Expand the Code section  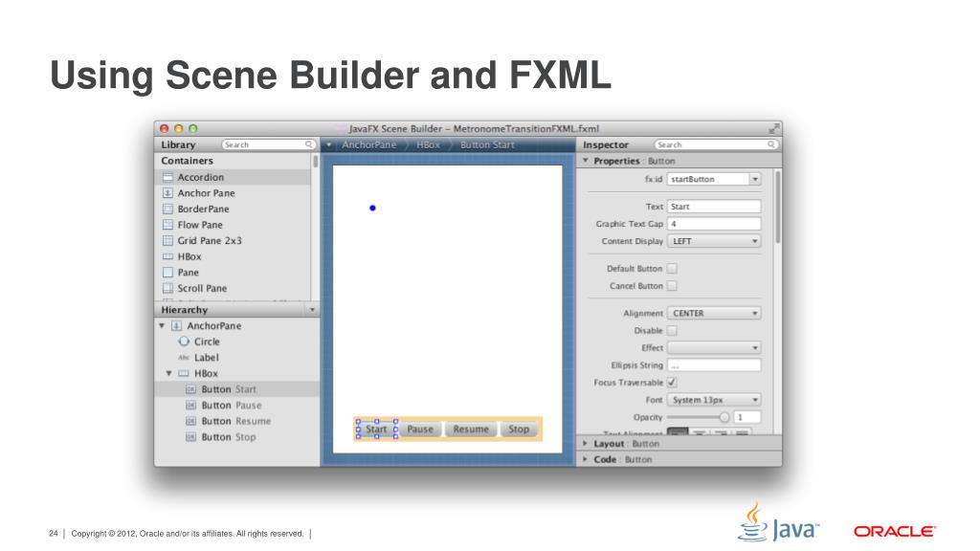click(x=586, y=459)
